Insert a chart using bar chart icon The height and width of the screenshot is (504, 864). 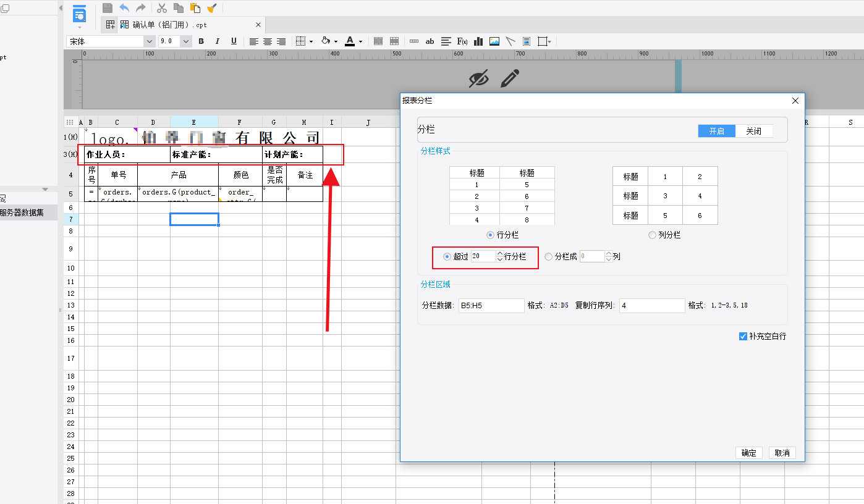pyautogui.click(x=478, y=41)
